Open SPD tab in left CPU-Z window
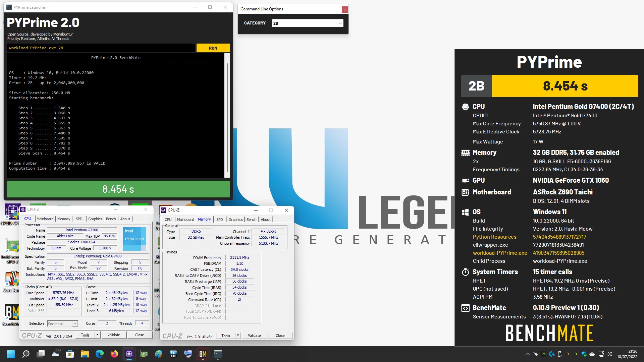The height and width of the screenshot is (362, 644). pos(79,219)
